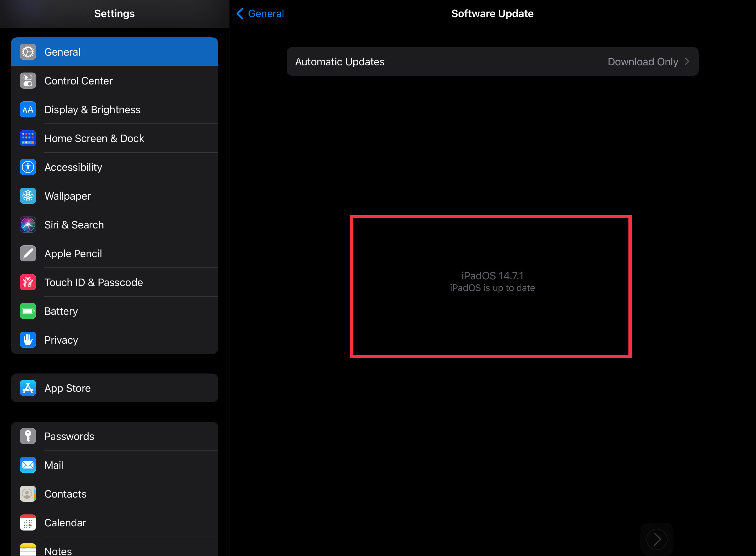The image size is (756, 556).
Task: Open Siri & Search settings
Action: (x=114, y=225)
